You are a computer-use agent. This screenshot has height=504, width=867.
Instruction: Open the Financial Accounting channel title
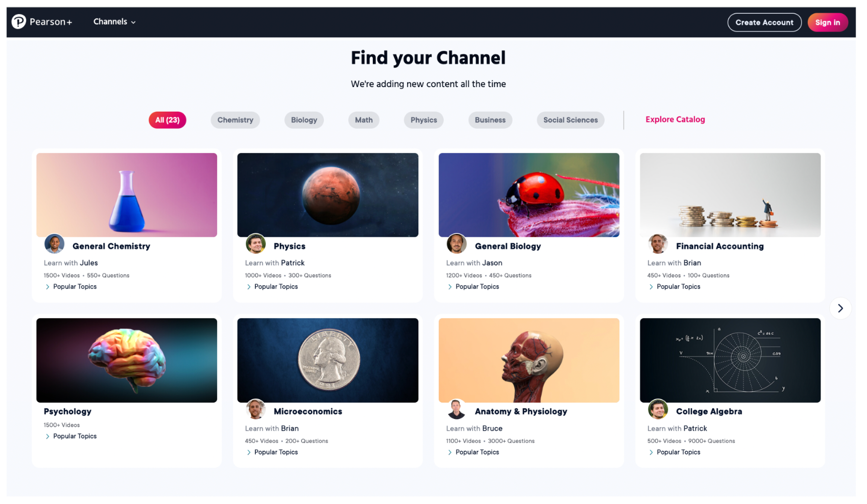tap(720, 246)
